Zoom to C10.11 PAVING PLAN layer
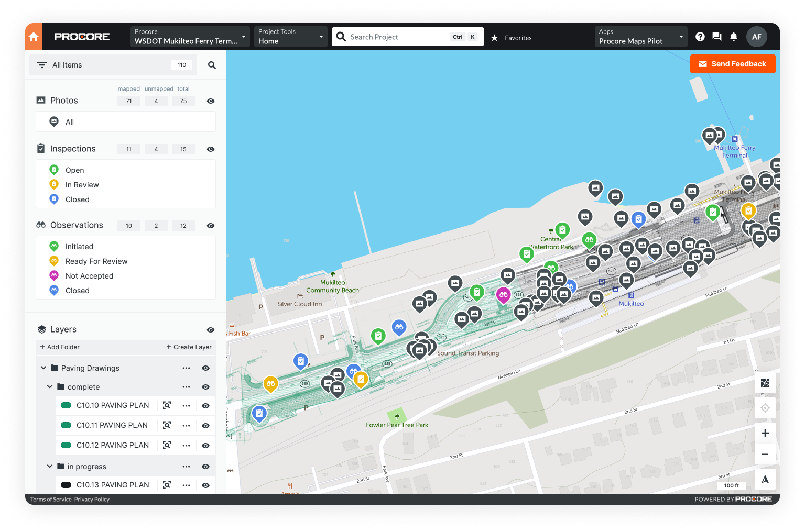This screenshot has height=532, width=805. click(x=167, y=425)
